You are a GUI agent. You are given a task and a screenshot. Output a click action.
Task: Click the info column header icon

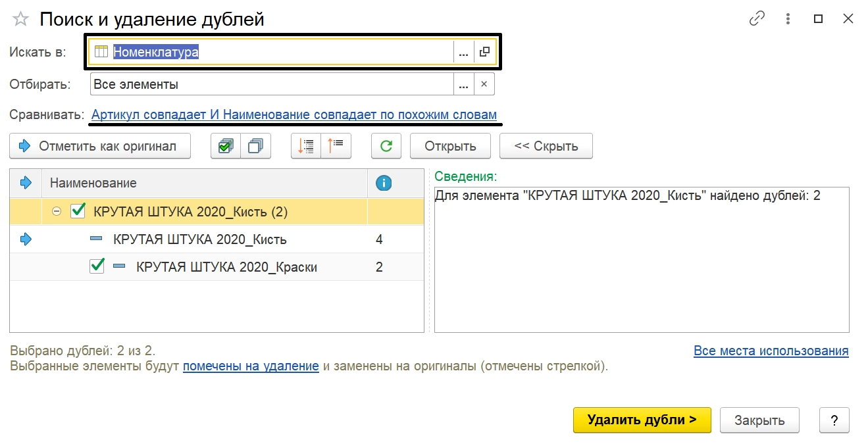[384, 183]
